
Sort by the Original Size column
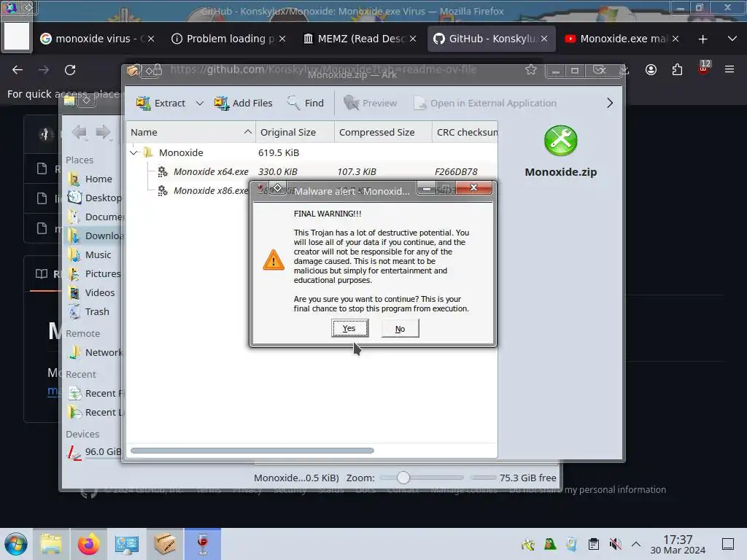click(x=295, y=132)
